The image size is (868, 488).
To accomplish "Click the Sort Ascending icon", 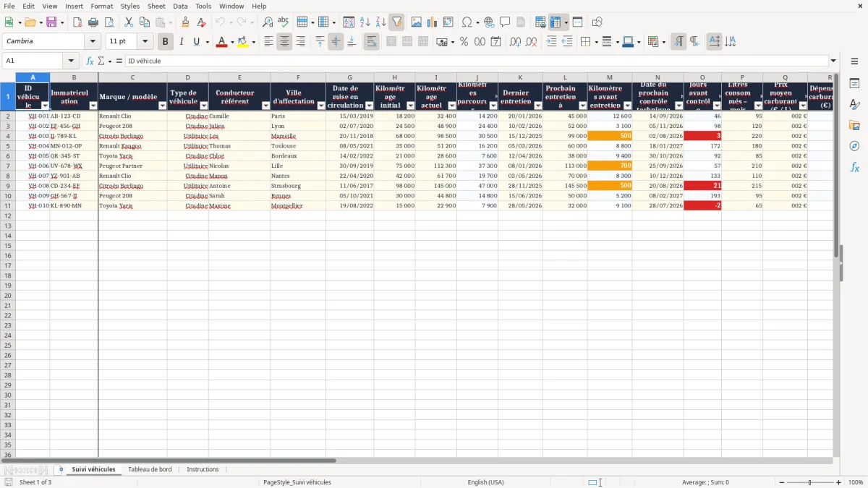I will 365,22.
